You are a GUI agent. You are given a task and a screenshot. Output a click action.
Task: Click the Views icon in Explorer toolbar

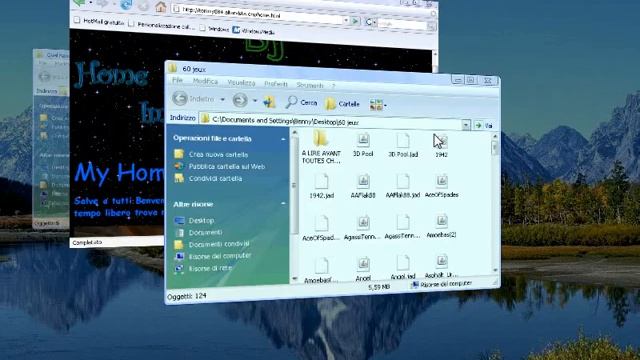376,105
